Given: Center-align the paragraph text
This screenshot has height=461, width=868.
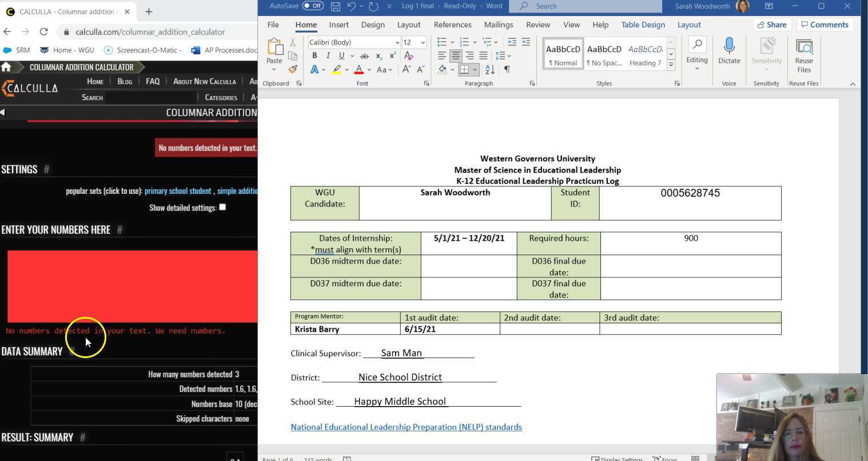Looking at the screenshot, I should [x=456, y=55].
